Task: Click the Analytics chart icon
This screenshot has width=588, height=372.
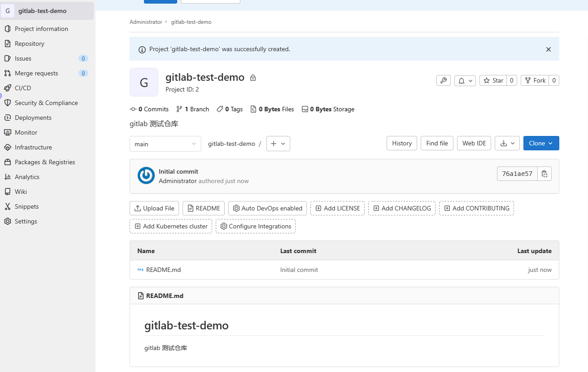Action: [7, 177]
